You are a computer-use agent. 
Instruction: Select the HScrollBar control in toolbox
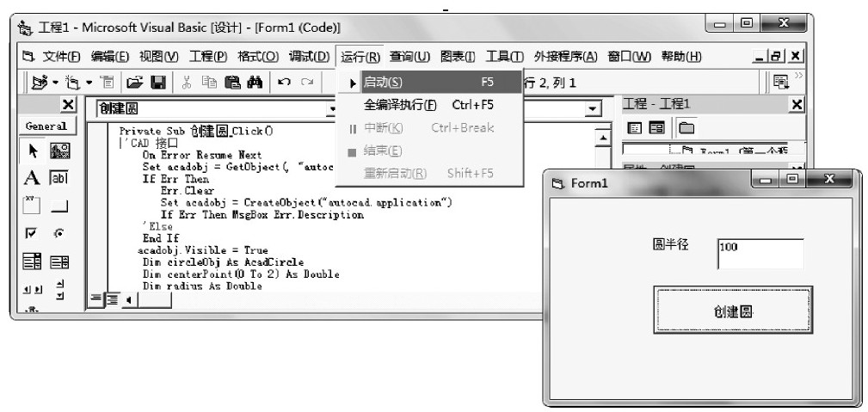tap(32, 289)
